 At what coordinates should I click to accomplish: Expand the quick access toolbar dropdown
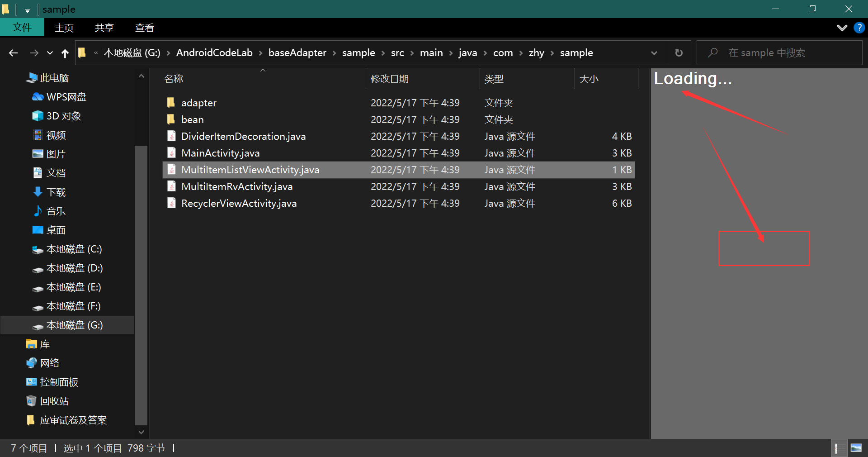[27, 9]
